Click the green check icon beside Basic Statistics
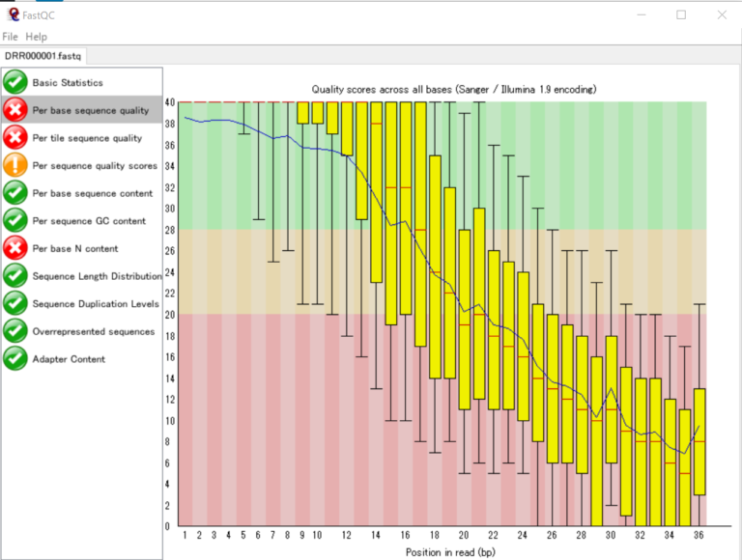Image resolution: width=742 pixels, height=560 pixels. [x=15, y=83]
